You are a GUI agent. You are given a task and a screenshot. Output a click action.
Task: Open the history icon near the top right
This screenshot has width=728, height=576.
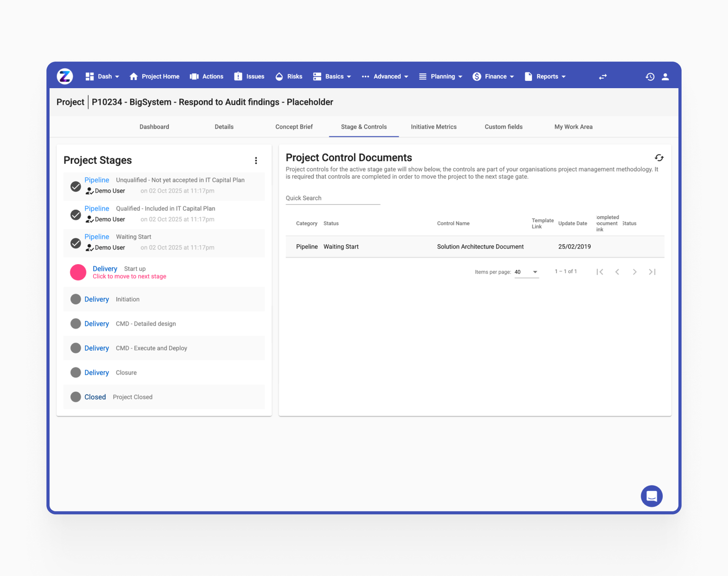coord(650,77)
